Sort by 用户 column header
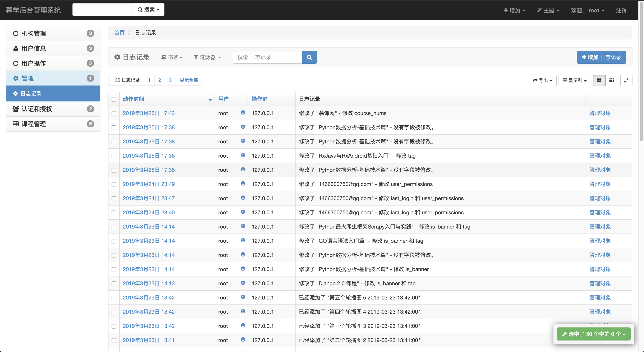Viewport: 644px width, 352px height. pos(223,99)
